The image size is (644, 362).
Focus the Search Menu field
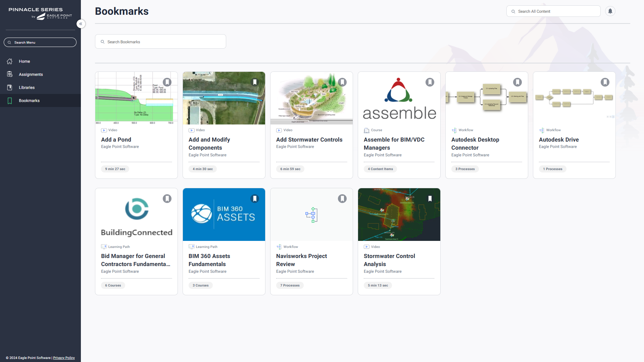point(40,42)
